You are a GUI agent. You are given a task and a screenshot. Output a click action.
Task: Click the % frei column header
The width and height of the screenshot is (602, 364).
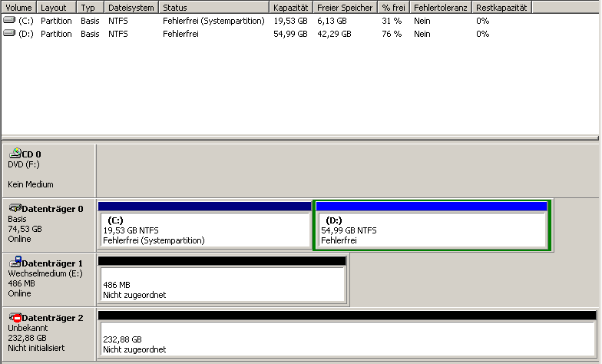point(393,8)
